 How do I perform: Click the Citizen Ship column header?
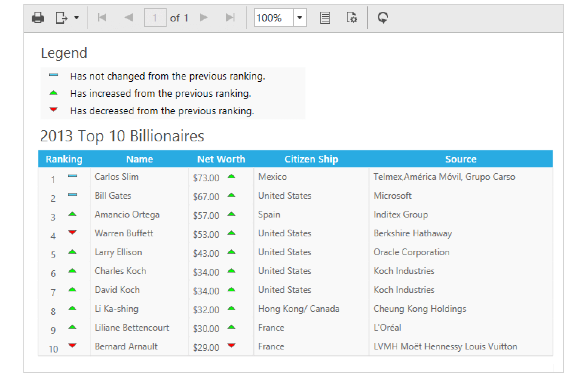tap(311, 159)
